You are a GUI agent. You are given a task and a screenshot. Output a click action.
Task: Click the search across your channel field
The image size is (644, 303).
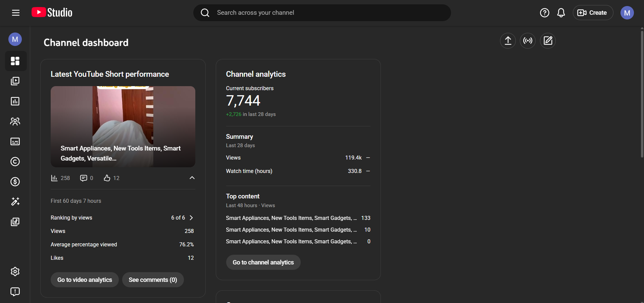pyautogui.click(x=322, y=13)
